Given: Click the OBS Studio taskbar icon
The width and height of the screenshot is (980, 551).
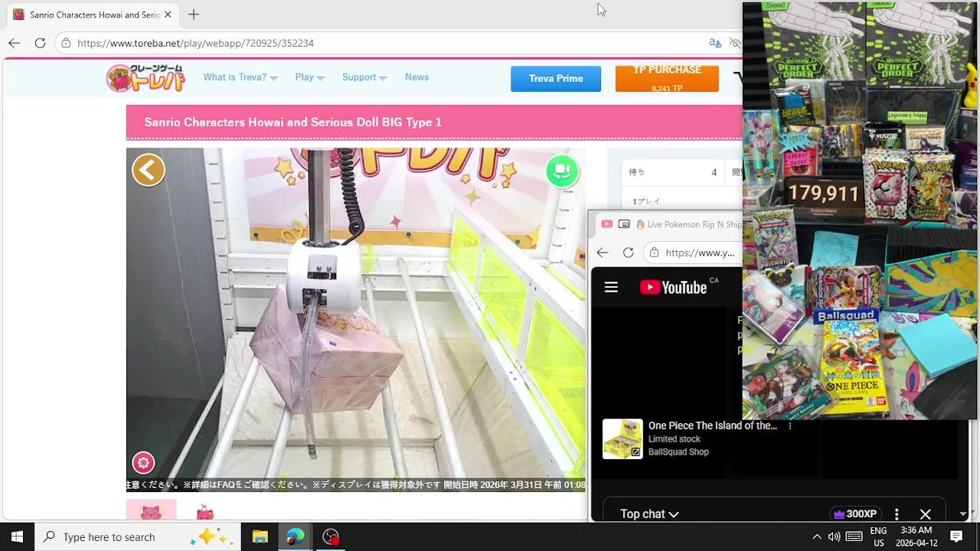Looking at the screenshot, I should point(330,536).
